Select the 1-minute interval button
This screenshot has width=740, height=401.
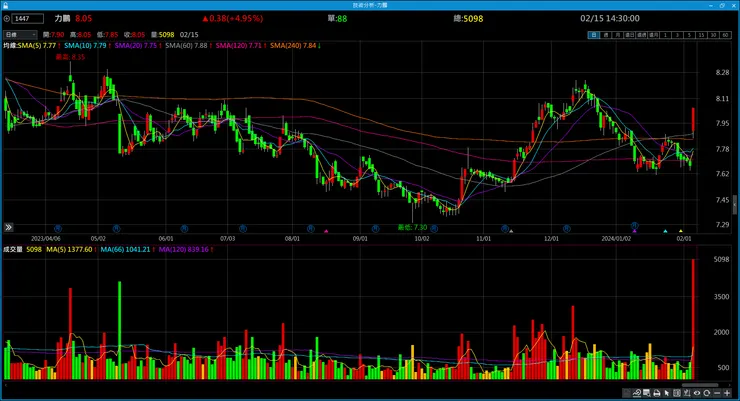point(665,35)
